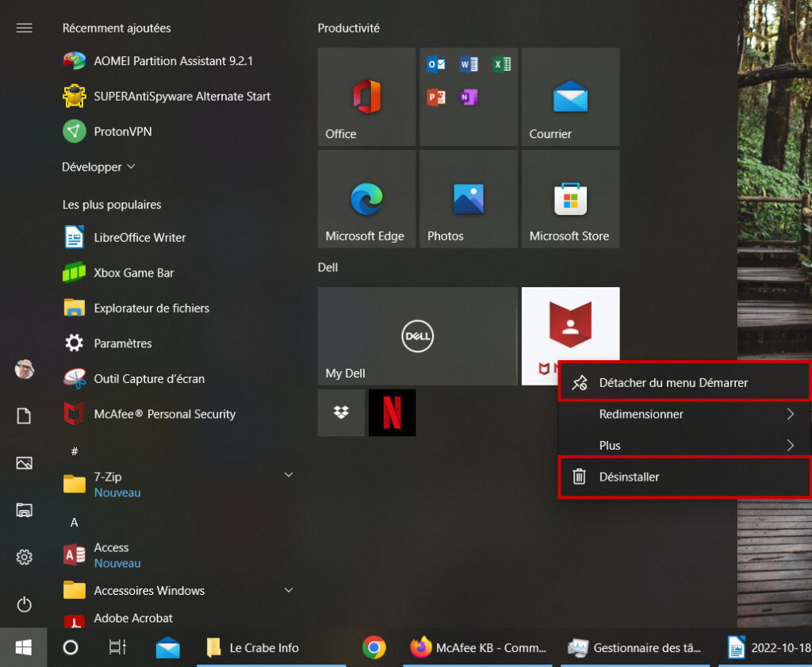Open the Microsoft Store tile
The height and width of the screenshot is (667, 812).
[x=571, y=199]
